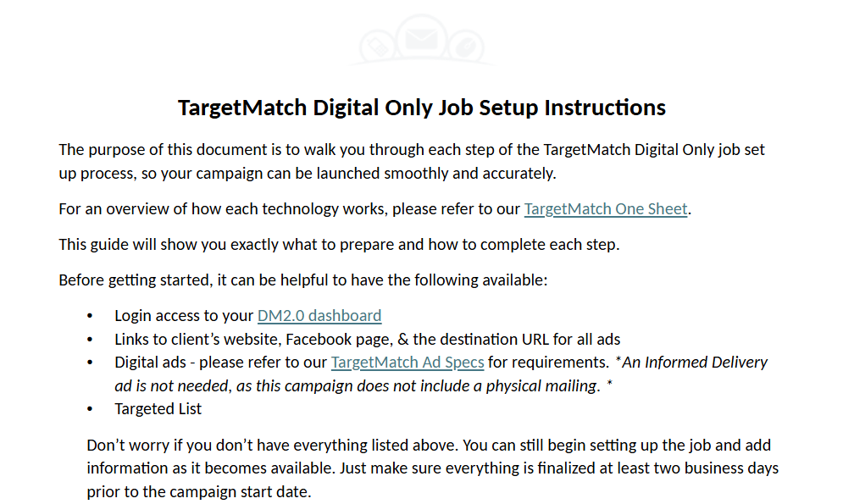Click the 'Before getting started' sentence
The image size is (843, 504).
point(303,280)
